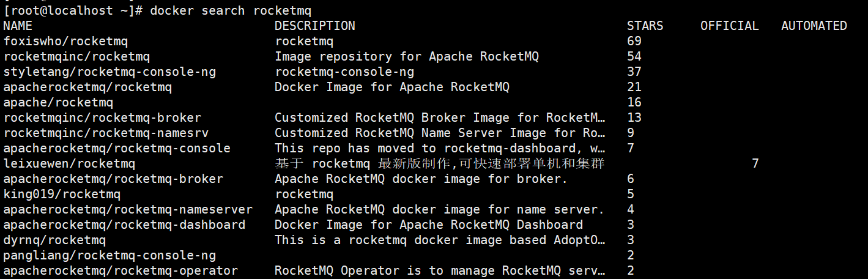Select apacherocketmq/rocketmq-nameserver image name
This screenshot has width=868, height=279.
128,209
